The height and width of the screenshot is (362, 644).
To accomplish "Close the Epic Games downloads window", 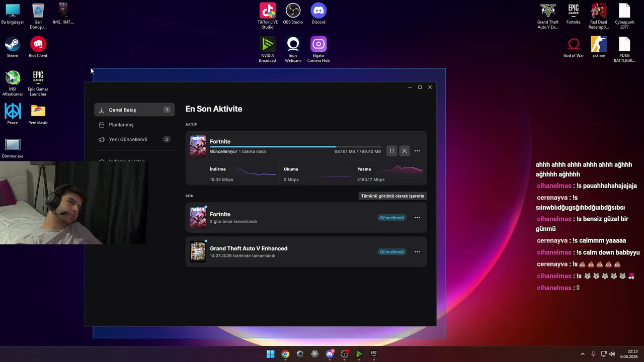I will 430,87.
